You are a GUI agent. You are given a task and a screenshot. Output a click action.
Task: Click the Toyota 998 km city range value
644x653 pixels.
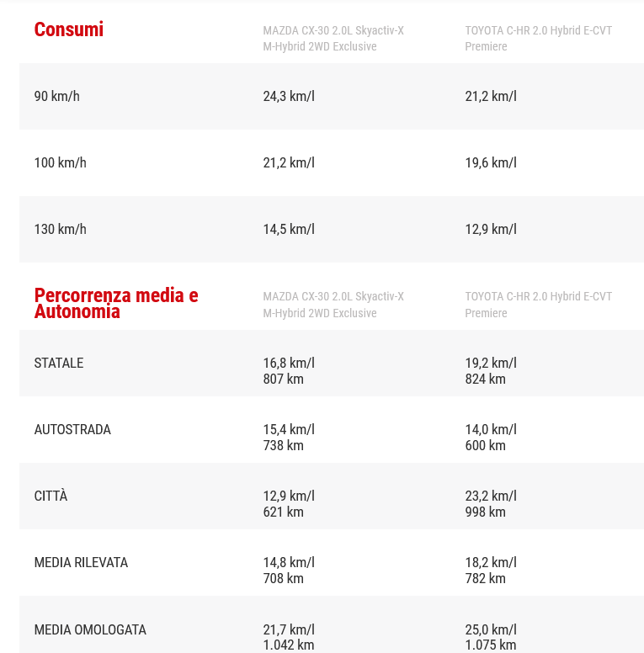click(486, 512)
